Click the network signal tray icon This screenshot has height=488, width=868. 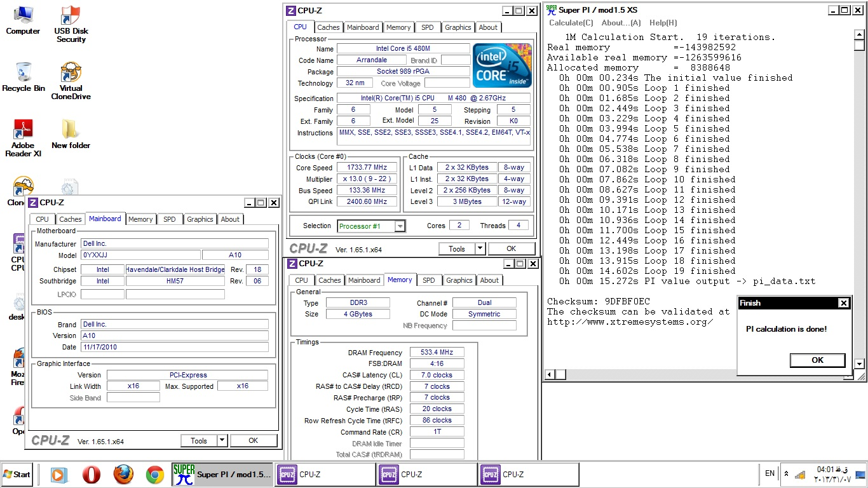pos(800,475)
